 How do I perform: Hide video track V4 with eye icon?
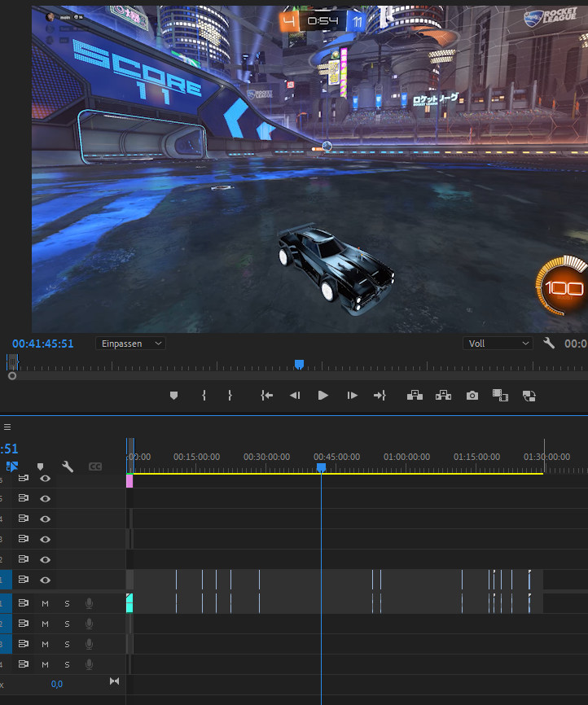pos(45,519)
